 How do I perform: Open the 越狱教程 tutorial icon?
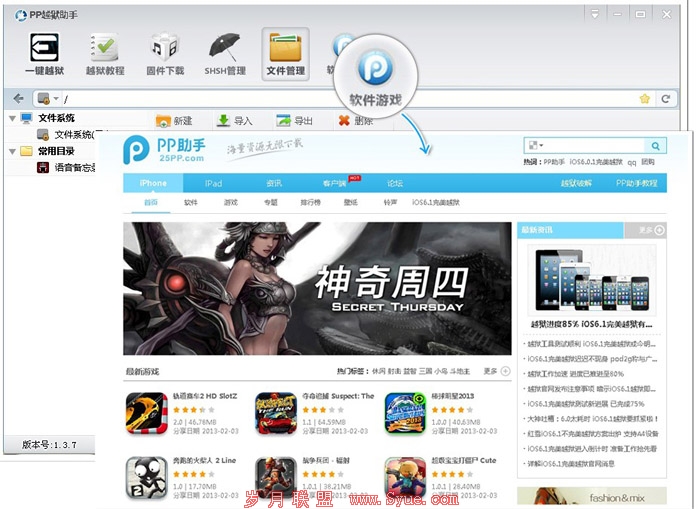105,54
